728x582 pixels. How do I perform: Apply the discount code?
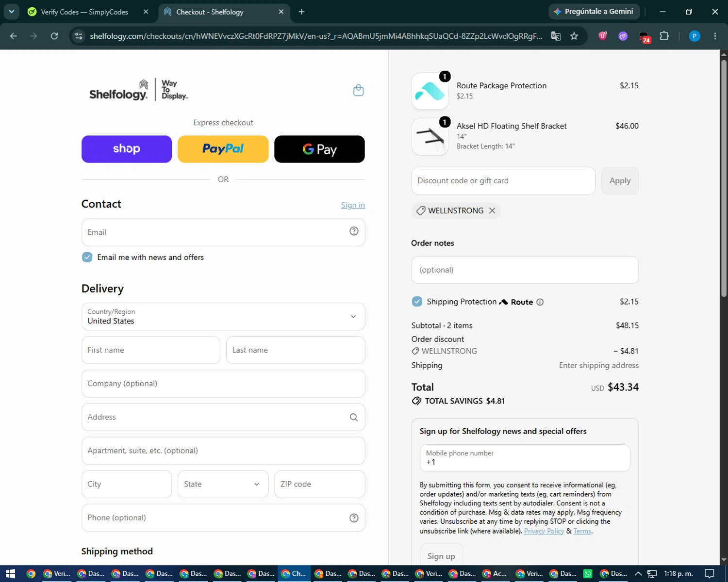[x=620, y=180]
